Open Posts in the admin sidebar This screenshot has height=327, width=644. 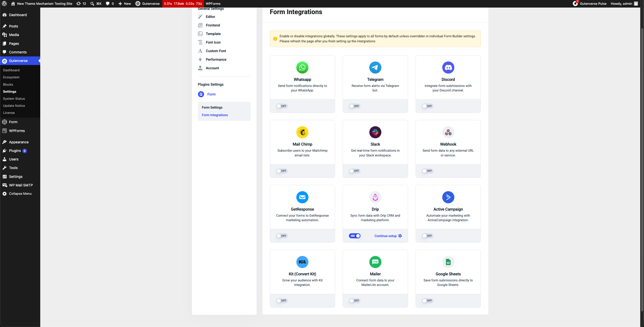pos(20,26)
